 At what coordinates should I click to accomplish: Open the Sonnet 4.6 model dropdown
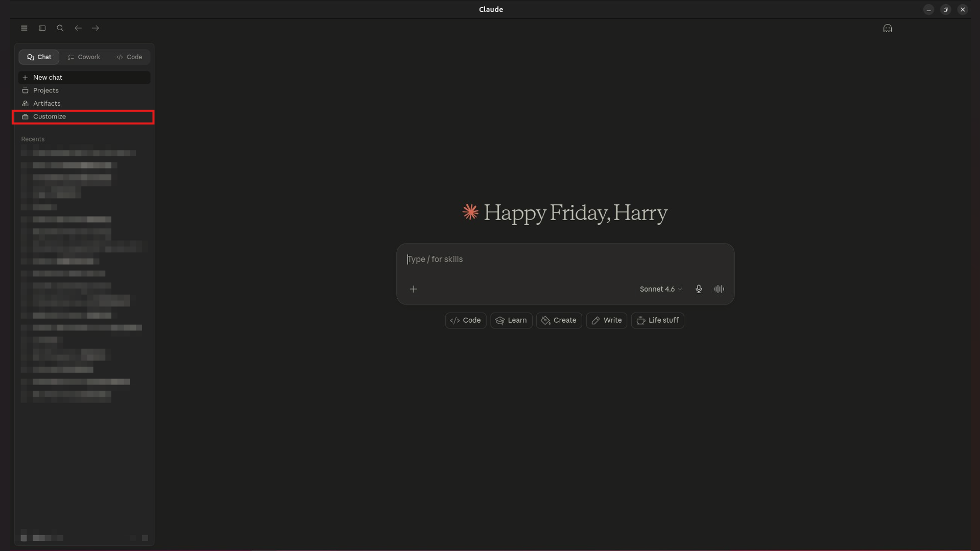(661, 289)
